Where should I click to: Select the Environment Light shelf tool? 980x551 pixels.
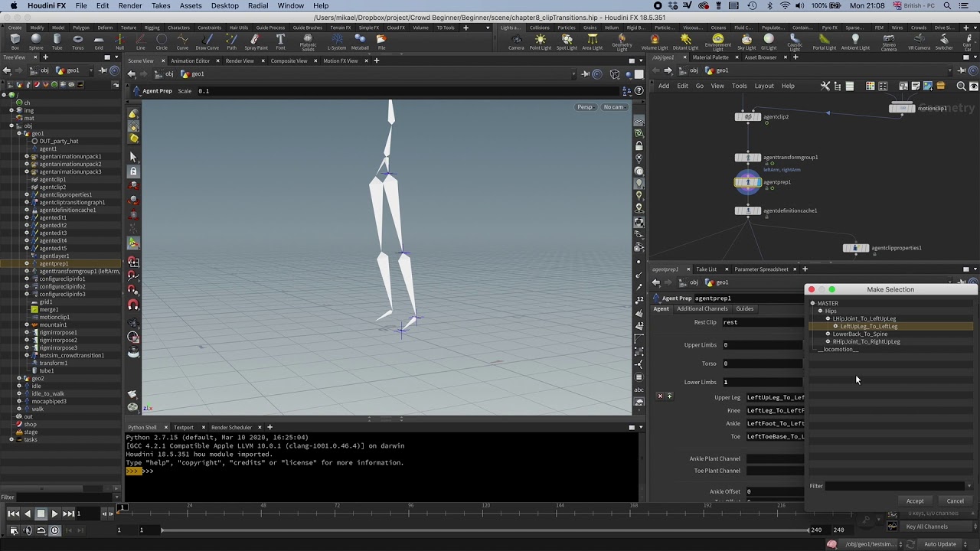[718, 42]
